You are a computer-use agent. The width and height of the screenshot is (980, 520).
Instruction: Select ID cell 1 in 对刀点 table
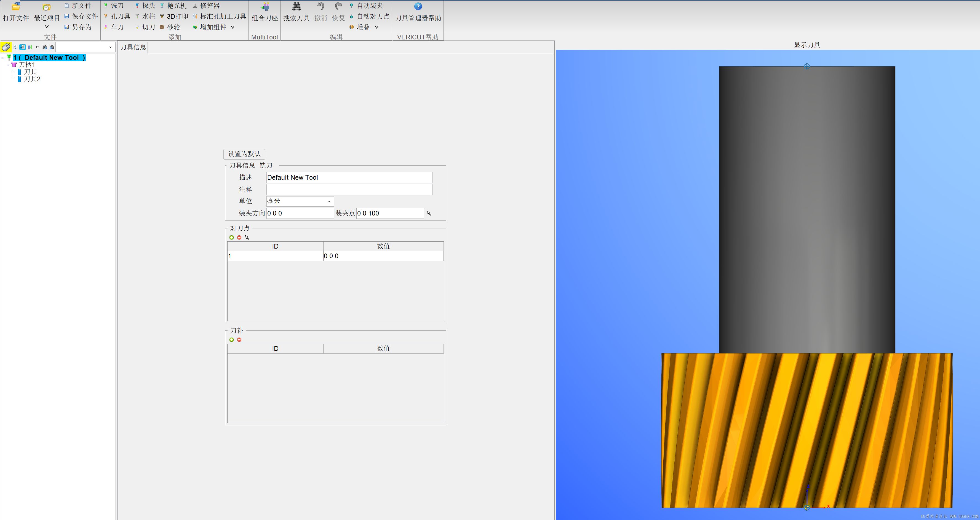276,256
